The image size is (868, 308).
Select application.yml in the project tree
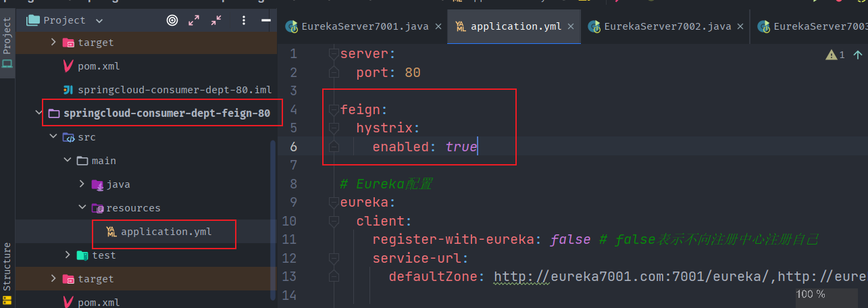165,232
